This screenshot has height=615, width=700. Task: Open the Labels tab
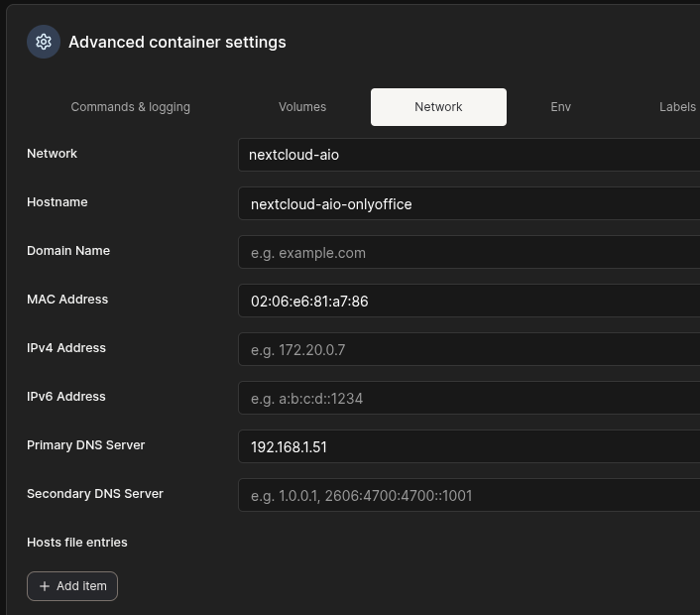[677, 107]
